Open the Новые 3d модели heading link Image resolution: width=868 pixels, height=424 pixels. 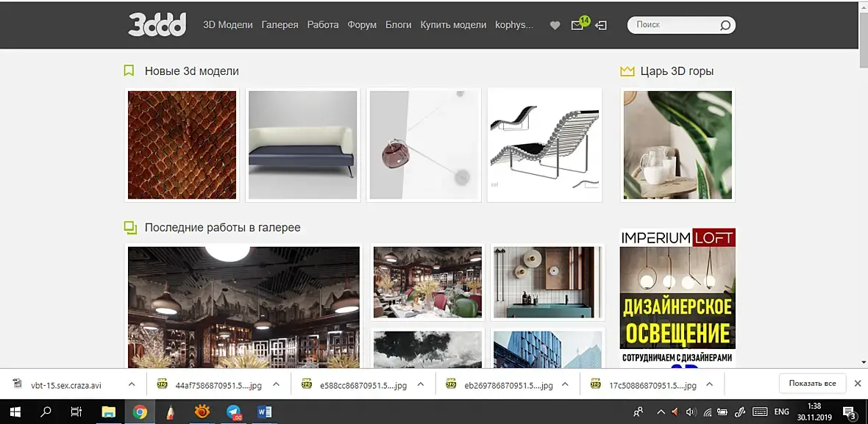[x=191, y=71]
